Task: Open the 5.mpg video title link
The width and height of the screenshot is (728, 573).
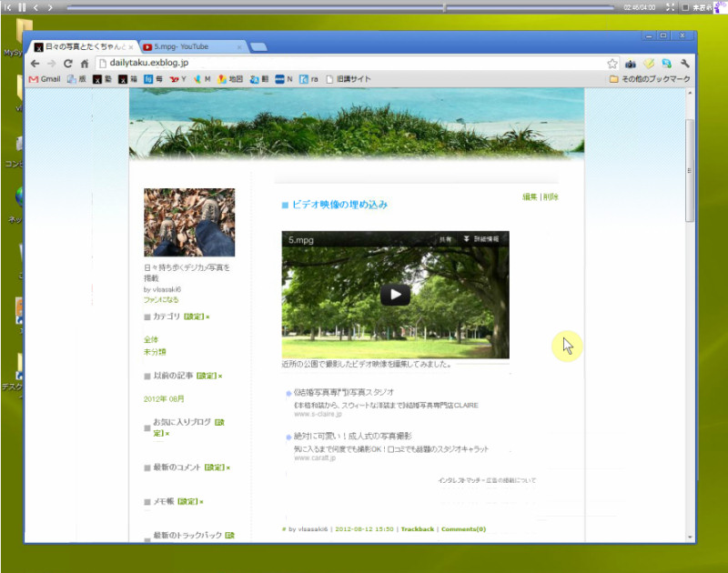Action: pos(301,240)
